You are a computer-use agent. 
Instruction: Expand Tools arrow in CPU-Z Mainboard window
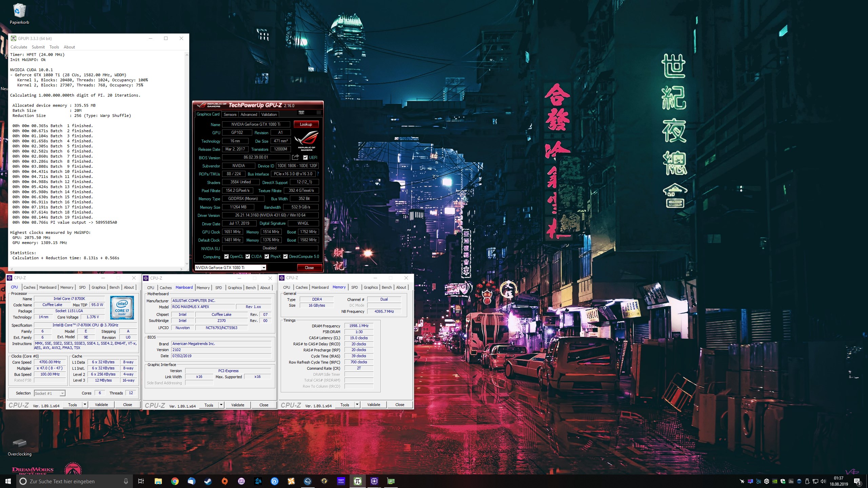[221, 405]
